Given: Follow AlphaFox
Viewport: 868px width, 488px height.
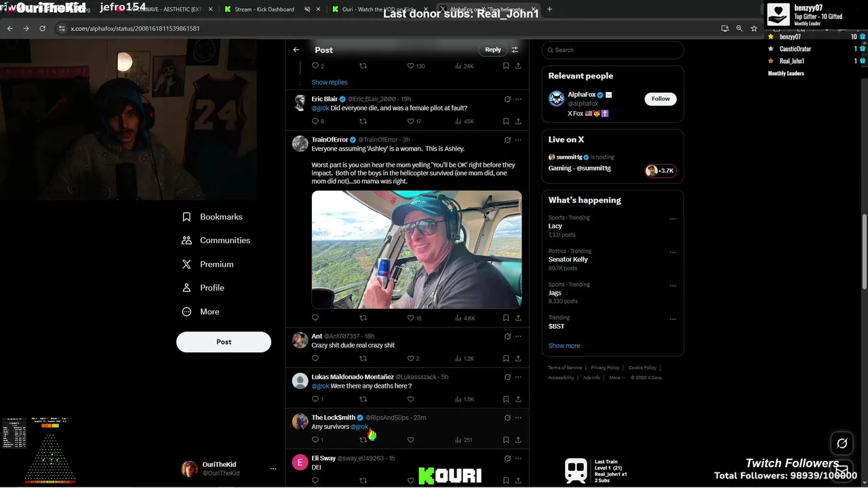Looking at the screenshot, I should point(660,99).
